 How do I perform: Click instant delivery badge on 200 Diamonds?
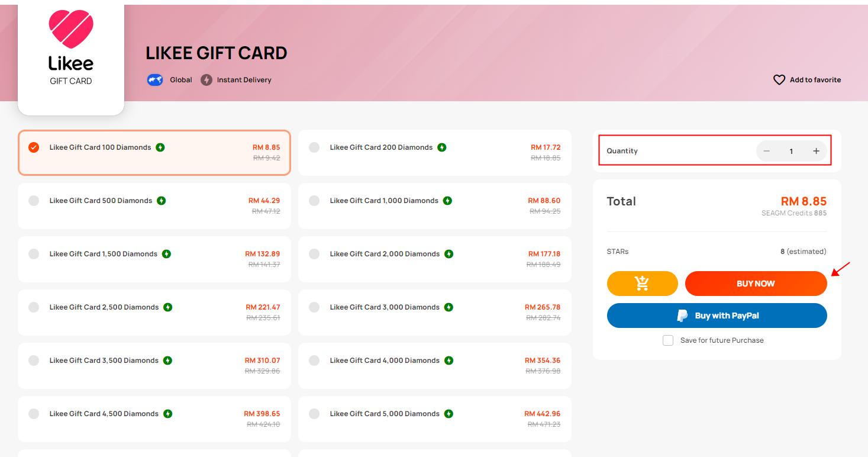442,147
